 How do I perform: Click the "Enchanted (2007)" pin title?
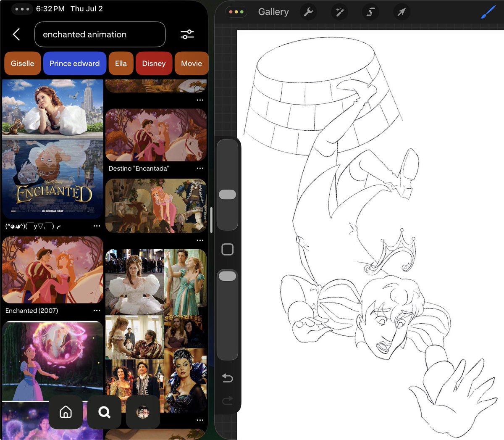[x=31, y=311]
